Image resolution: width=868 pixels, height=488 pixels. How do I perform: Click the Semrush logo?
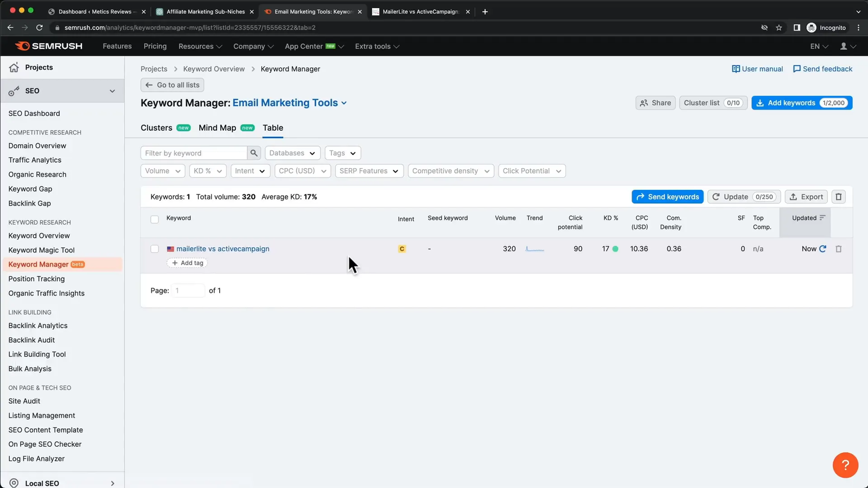pyautogui.click(x=49, y=46)
